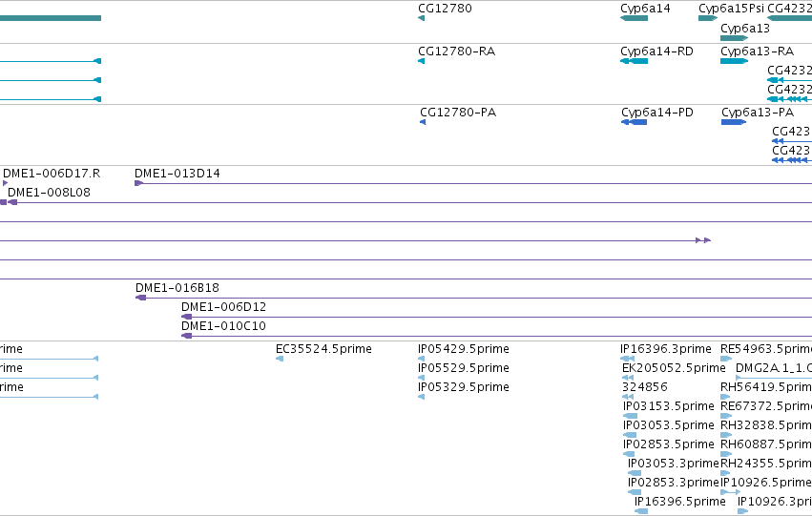The width and height of the screenshot is (812, 516).
Task: Click the DME1-006D17.R clone label
Action: 52,174
